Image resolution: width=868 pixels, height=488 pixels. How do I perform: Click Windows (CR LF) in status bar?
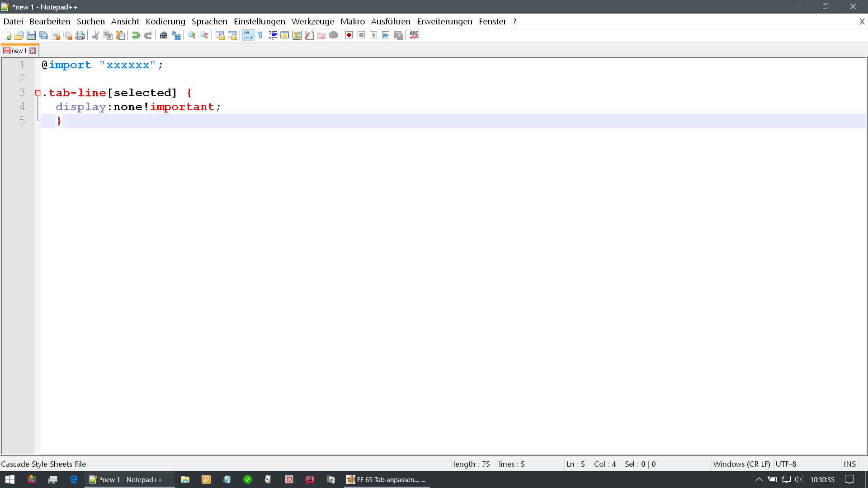pos(741,464)
